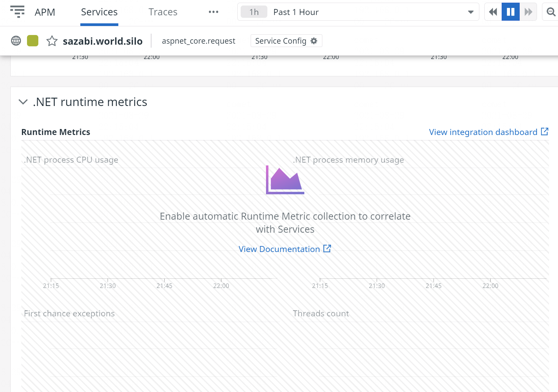Step time range backward with rewind button
558x392 pixels.
(x=493, y=12)
